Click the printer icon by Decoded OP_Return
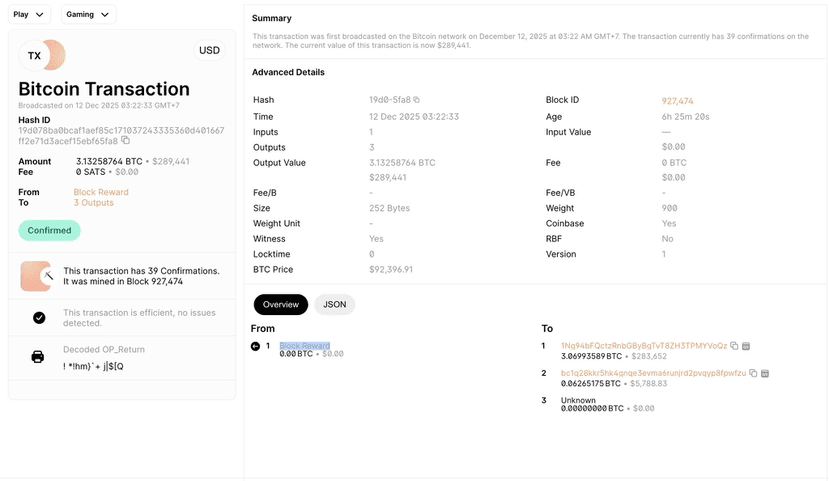The width and height of the screenshot is (829, 481). pyautogui.click(x=38, y=357)
